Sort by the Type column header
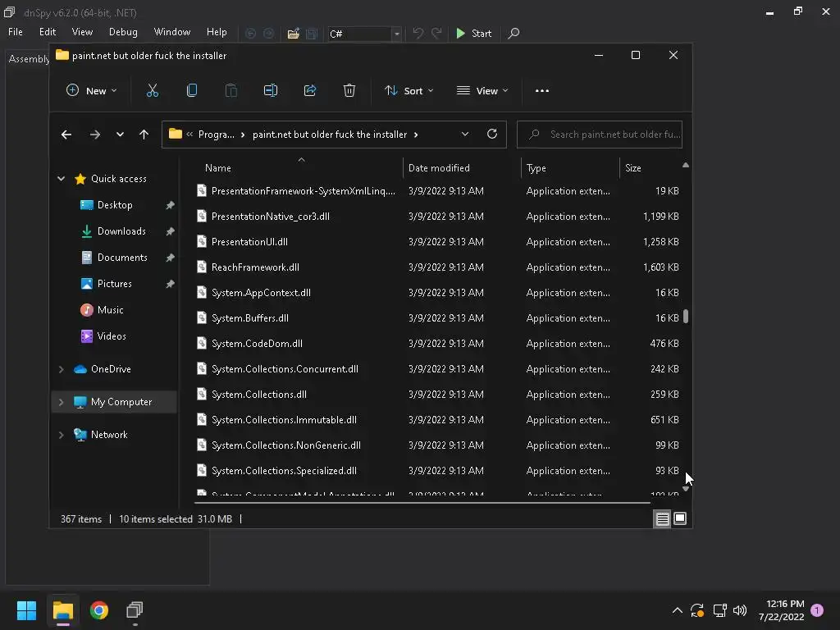Screen dimensions: 840x630 570,167
